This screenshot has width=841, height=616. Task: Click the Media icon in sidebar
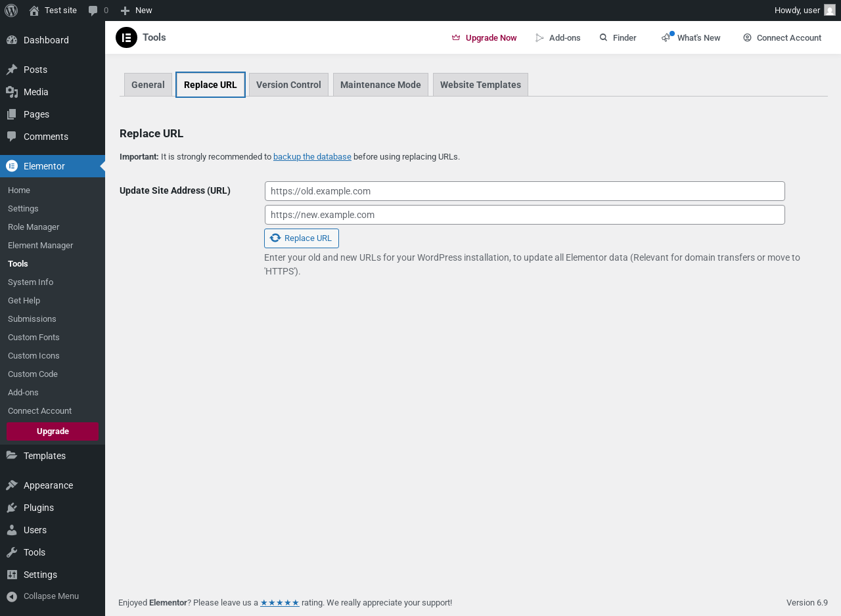12,92
